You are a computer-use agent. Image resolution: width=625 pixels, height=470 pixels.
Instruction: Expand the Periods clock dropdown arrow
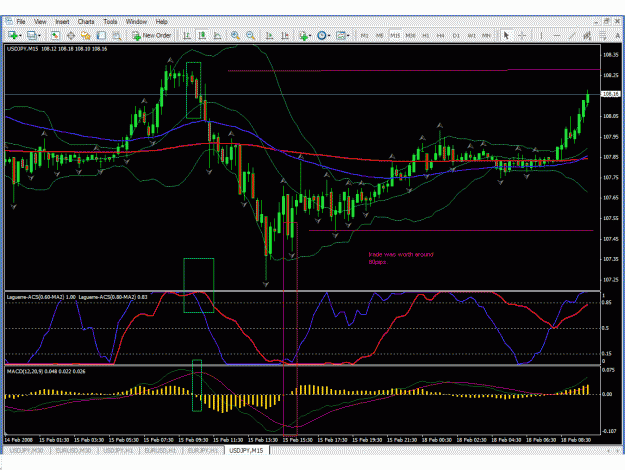329,36
